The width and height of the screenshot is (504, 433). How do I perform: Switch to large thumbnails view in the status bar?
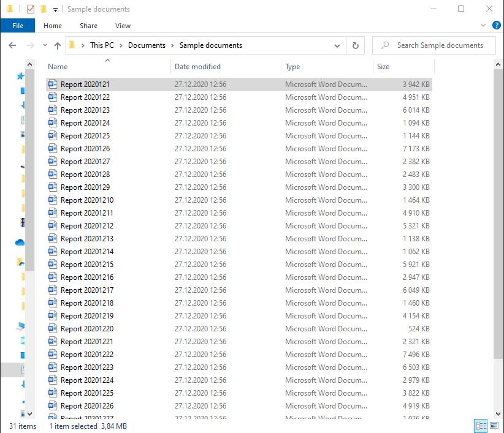[x=494, y=425]
